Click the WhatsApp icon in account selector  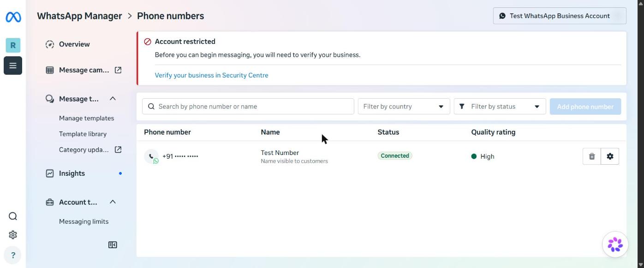[x=502, y=16]
